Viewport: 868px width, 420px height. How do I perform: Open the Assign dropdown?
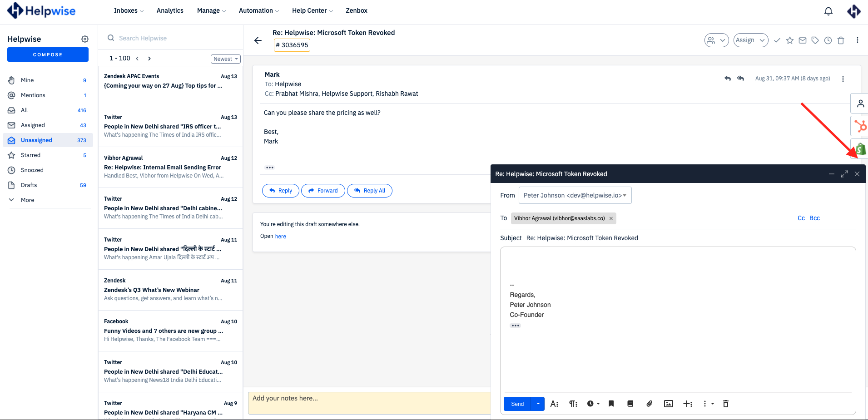[x=750, y=40]
